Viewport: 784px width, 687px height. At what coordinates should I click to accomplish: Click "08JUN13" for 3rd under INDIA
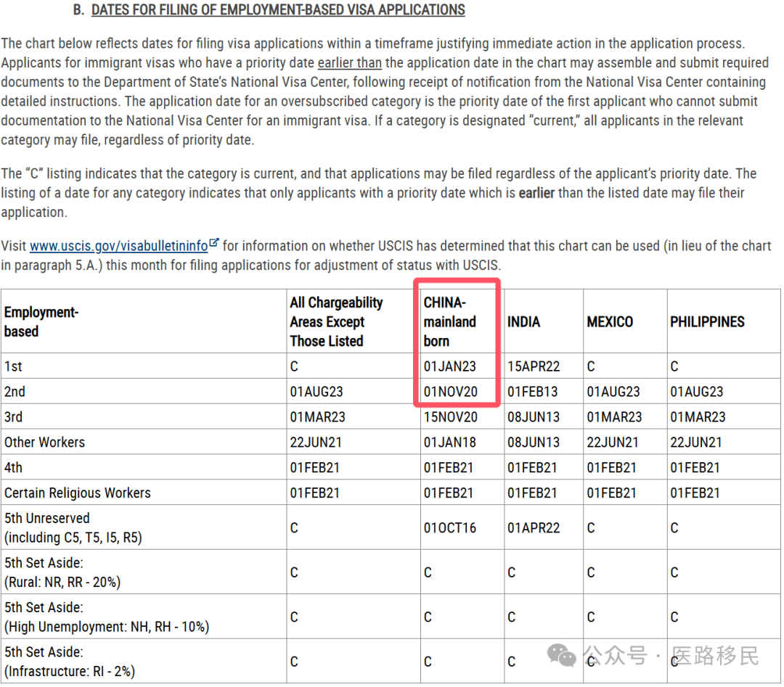coord(534,417)
